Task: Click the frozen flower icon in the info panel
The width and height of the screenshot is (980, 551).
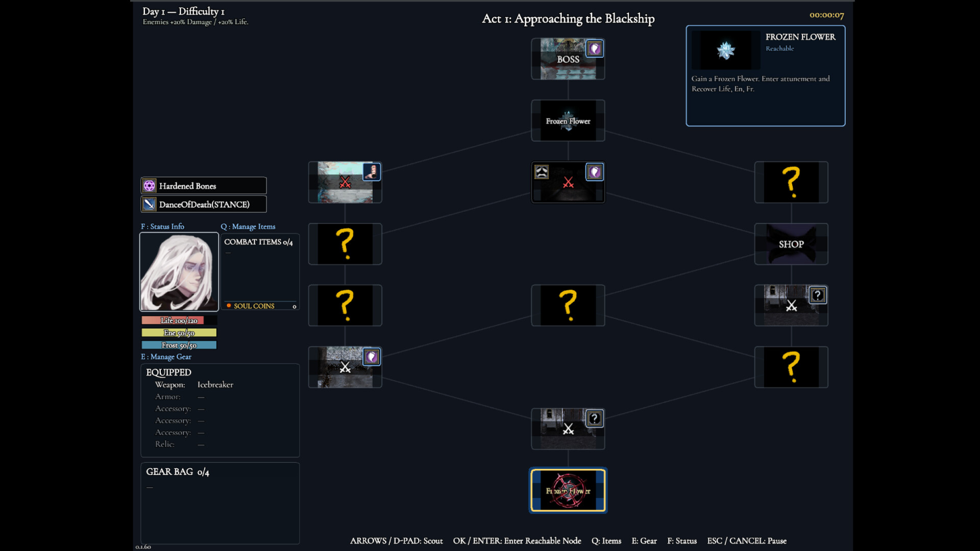Action: [x=725, y=50]
